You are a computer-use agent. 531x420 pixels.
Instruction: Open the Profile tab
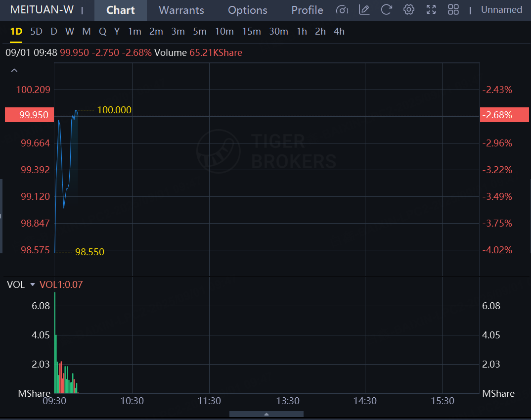pyautogui.click(x=307, y=10)
